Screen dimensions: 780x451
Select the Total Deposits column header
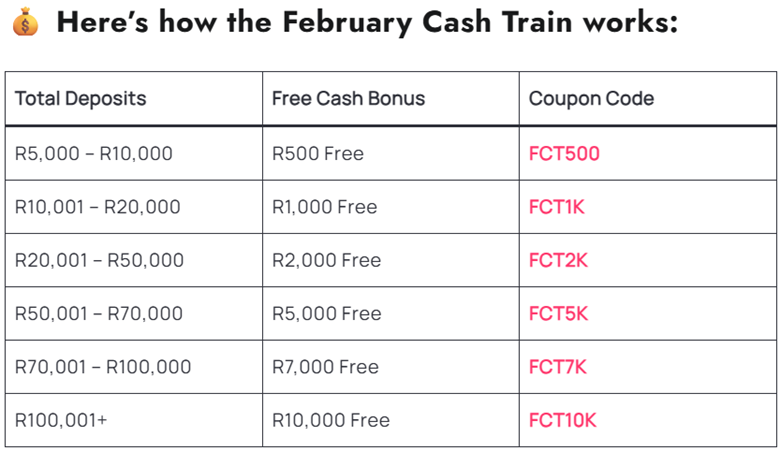tap(81, 98)
